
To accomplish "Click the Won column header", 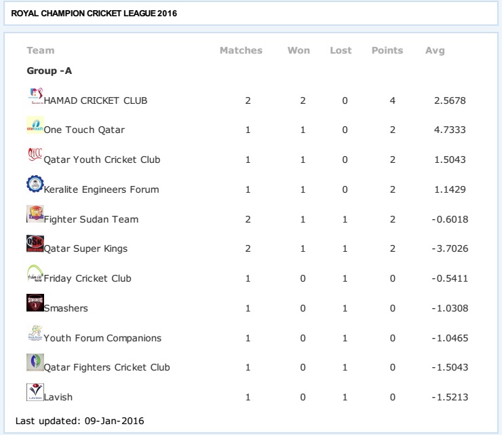I will 298,50.
